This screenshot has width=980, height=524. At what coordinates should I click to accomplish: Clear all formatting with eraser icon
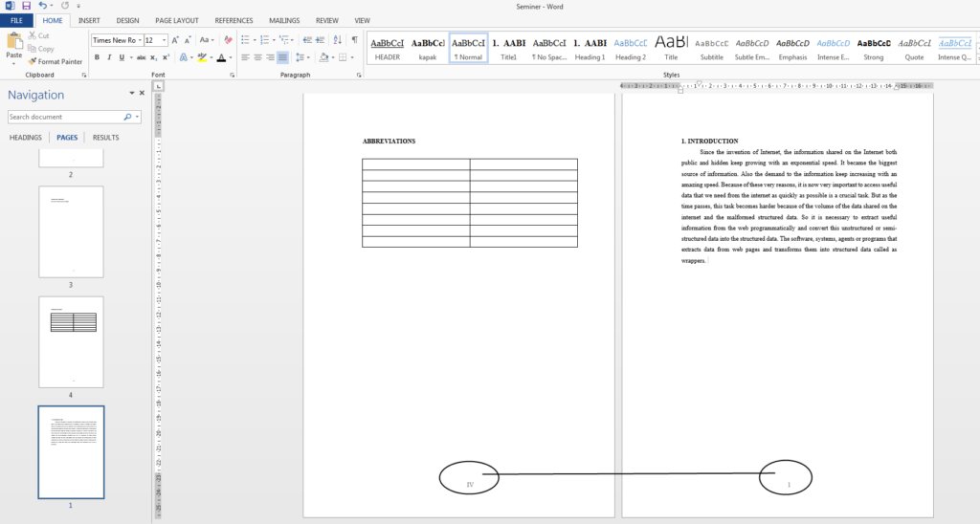tap(228, 40)
